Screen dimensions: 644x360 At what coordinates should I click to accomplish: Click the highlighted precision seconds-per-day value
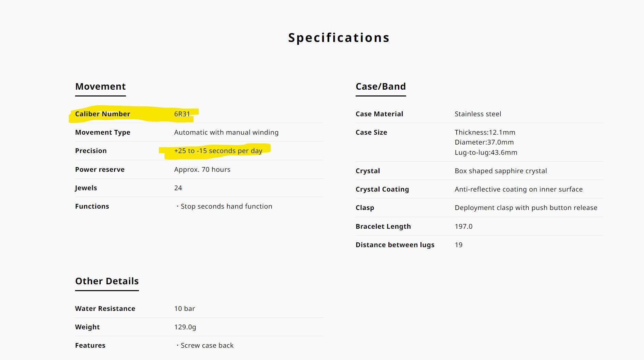coord(218,151)
